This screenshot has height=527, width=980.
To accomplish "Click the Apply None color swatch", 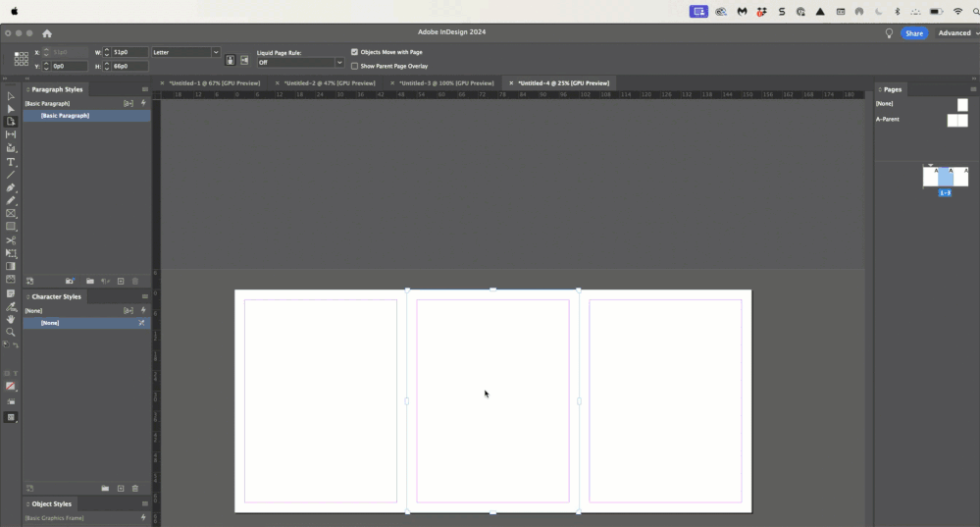I will (11, 387).
